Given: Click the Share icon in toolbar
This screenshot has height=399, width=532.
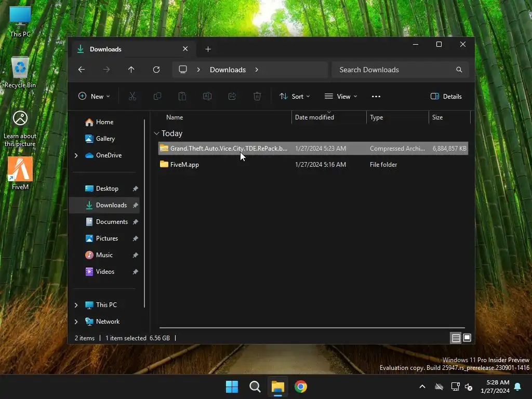Looking at the screenshot, I should click(232, 96).
